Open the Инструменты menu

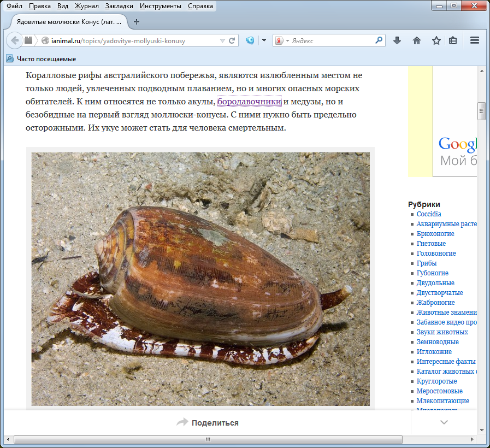tap(160, 7)
